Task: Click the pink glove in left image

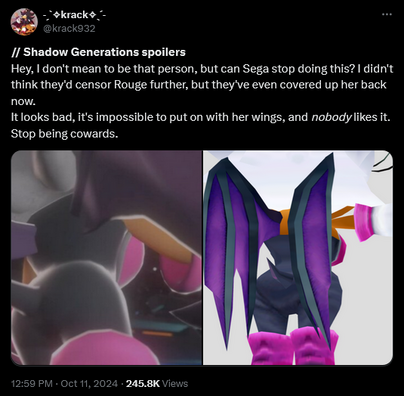Action: pyautogui.click(x=182, y=267)
